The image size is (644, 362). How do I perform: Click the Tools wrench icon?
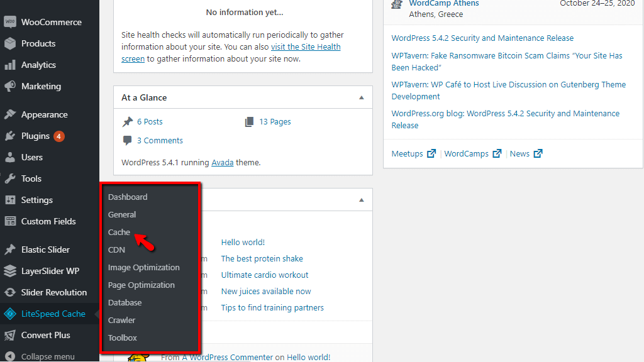[x=10, y=178]
